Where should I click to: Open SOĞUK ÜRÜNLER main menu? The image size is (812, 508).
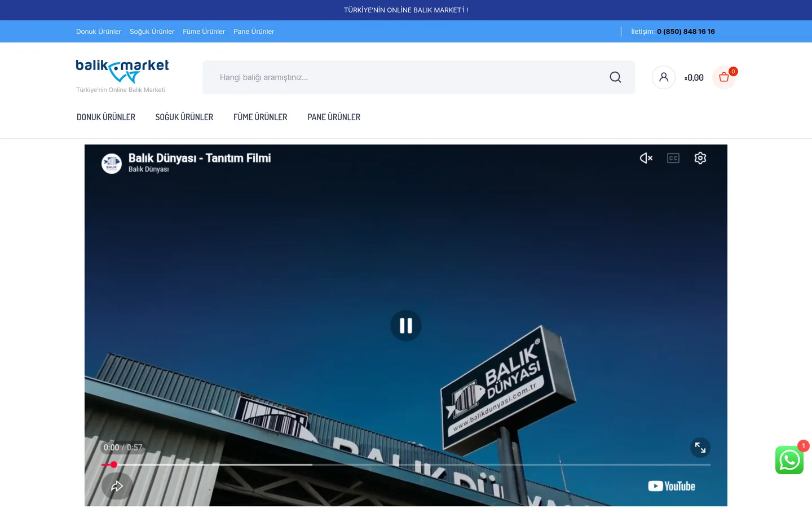[184, 117]
